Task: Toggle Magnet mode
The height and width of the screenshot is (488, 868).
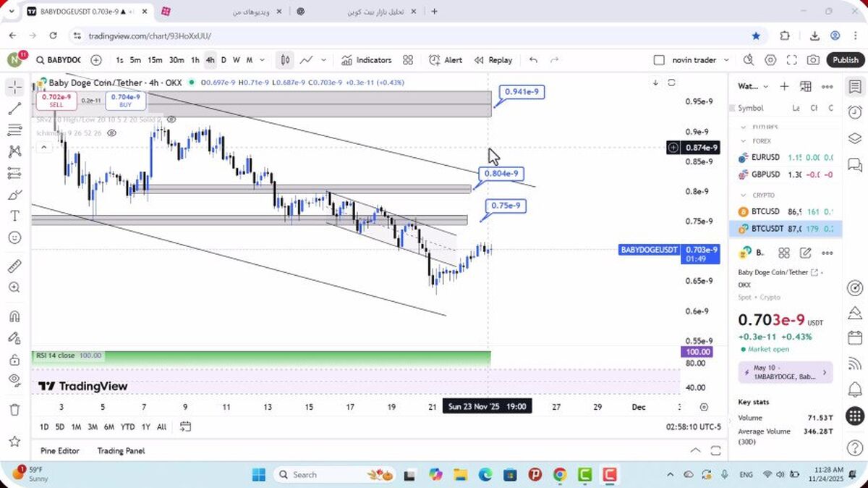Action: pos(15,316)
